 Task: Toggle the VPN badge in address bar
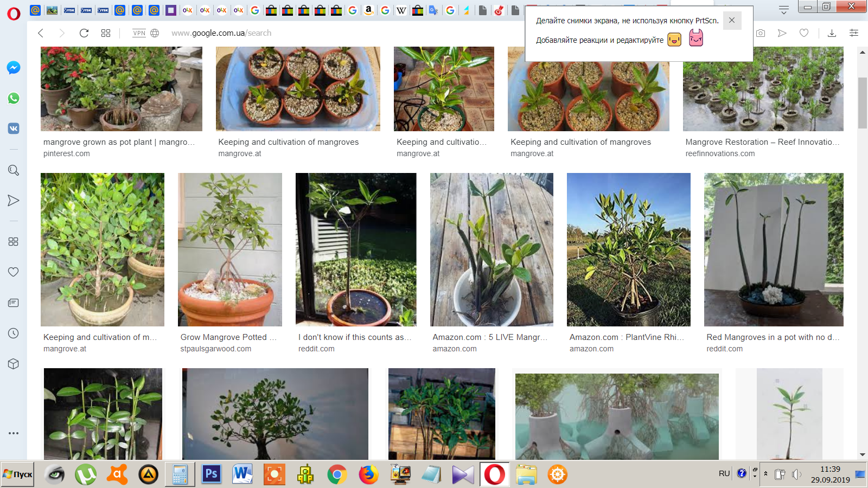pos(139,33)
